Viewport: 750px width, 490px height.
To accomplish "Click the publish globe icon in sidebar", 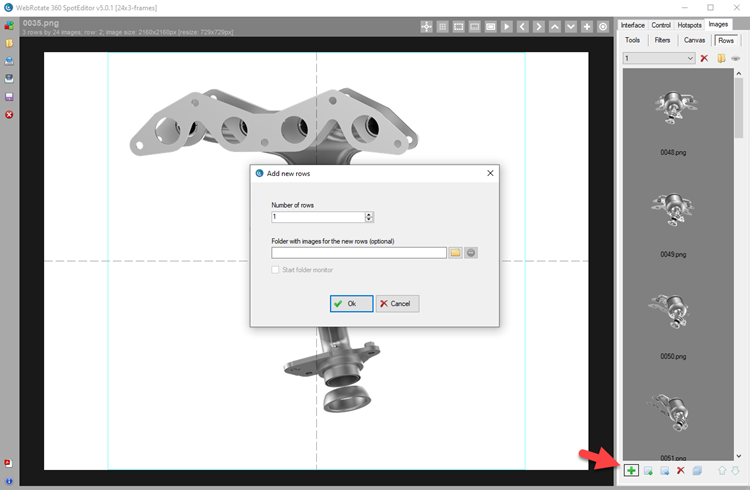I will 9,61.
